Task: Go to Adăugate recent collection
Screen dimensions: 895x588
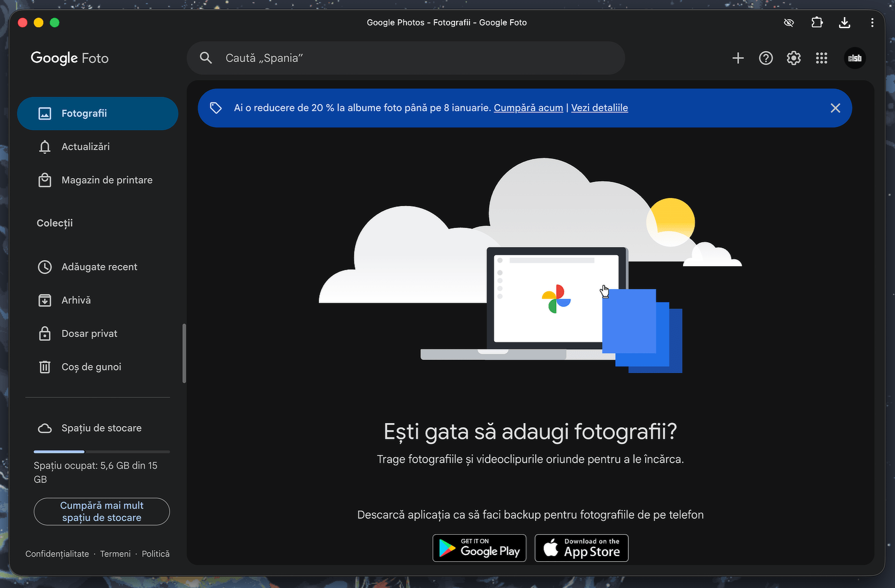Action: 99,267
